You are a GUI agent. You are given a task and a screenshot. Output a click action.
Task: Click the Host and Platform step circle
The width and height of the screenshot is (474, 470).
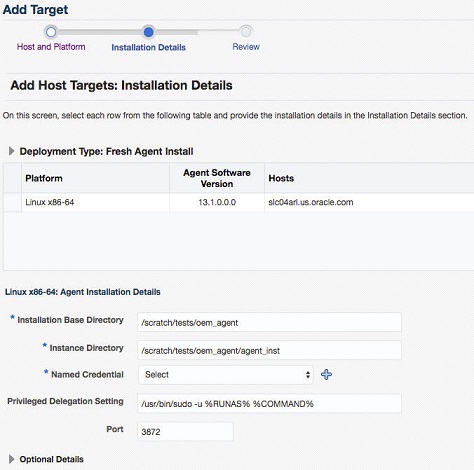coord(51,32)
